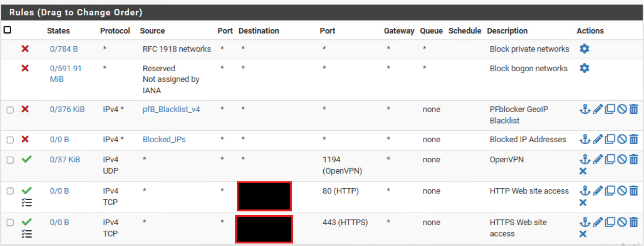
Task: Edit the Blocked IP Addresses rule (pencil)
Action: (x=597, y=139)
